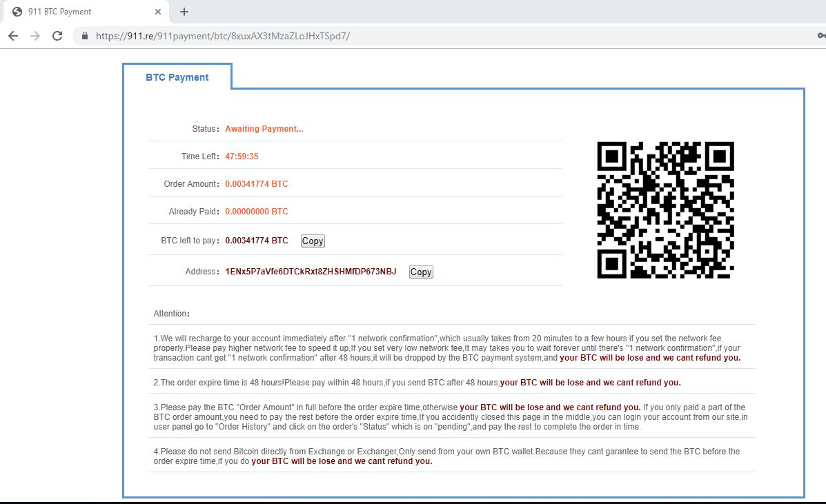Click the browser forward arrow

35,36
